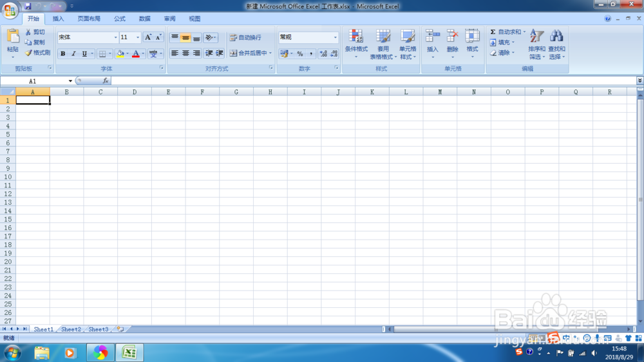Toggle align text left
This screenshot has height=362, width=644.
[175, 53]
